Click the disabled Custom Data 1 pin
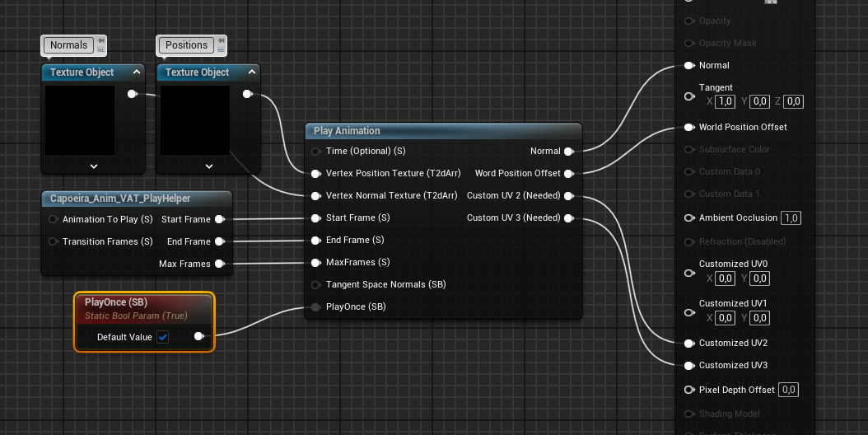The width and height of the screenshot is (868, 435). pyautogui.click(x=689, y=194)
